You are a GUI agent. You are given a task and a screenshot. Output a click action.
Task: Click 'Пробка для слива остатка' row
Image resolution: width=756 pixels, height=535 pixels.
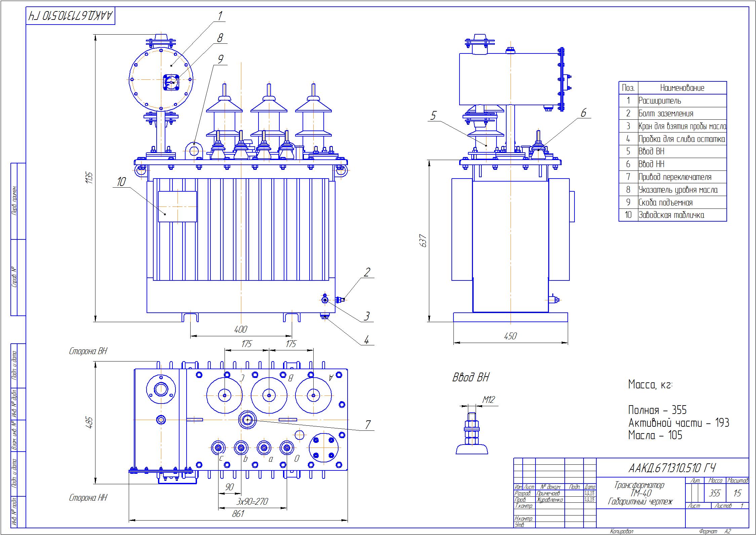tap(673, 139)
